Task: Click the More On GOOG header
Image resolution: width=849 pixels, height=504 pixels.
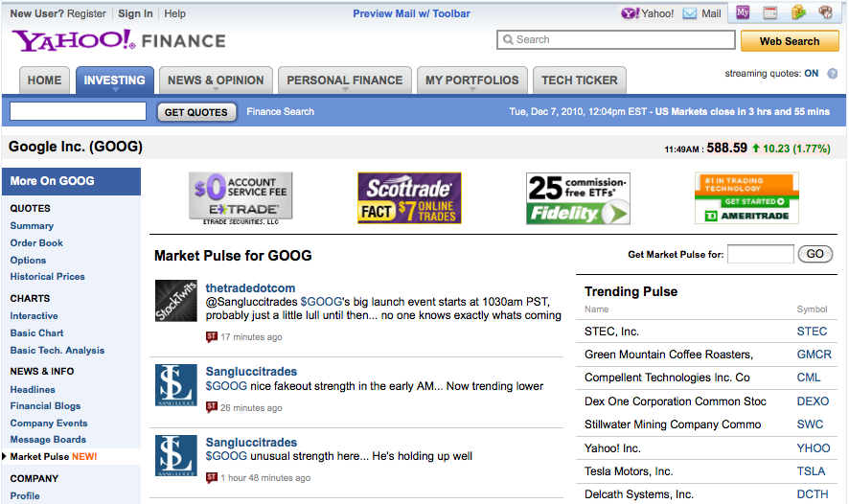Action: click(71, 181)
